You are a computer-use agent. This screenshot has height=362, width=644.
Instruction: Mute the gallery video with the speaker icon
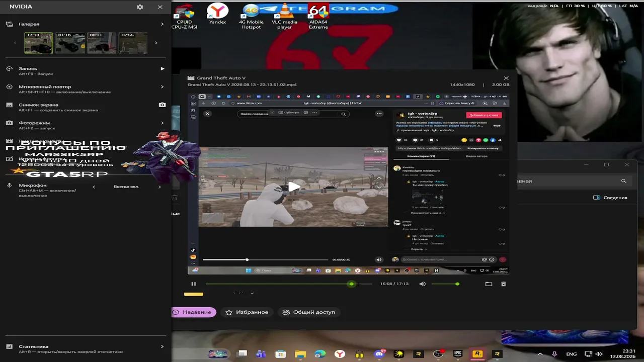point(423,284)
